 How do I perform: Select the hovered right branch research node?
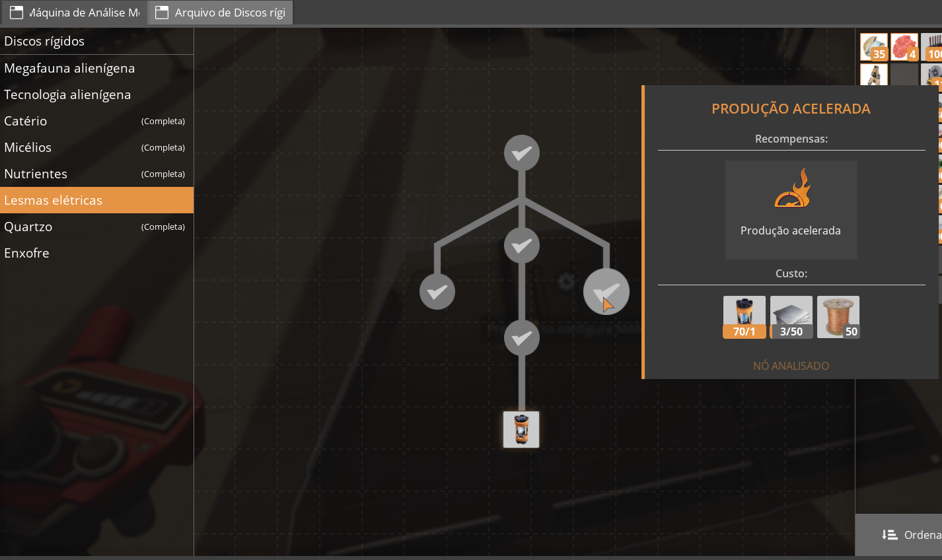click(606, 292)
